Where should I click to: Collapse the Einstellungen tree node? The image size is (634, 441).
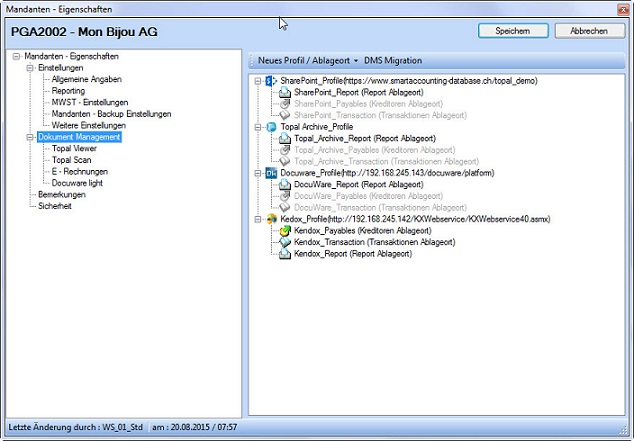tap(30, 68)
